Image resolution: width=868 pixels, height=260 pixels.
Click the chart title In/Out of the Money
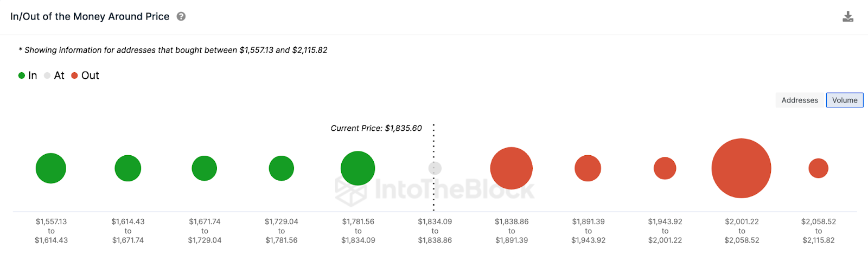tap(90, 17)
